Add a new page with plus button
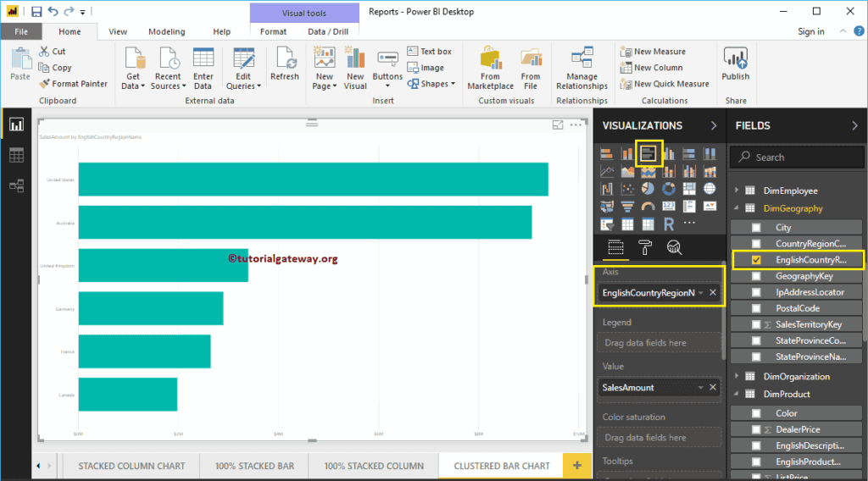This screenshot has width=868, height=481. tap(577, 466)
